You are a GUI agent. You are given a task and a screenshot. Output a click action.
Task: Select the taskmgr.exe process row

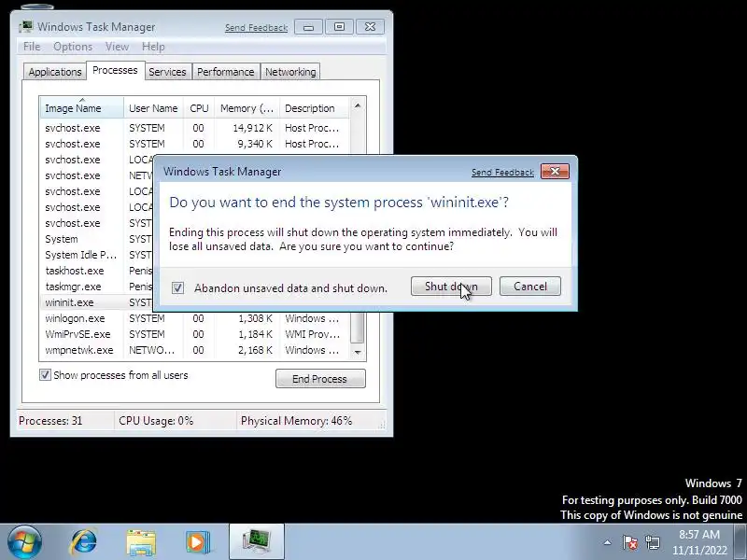tap(98, 287)
